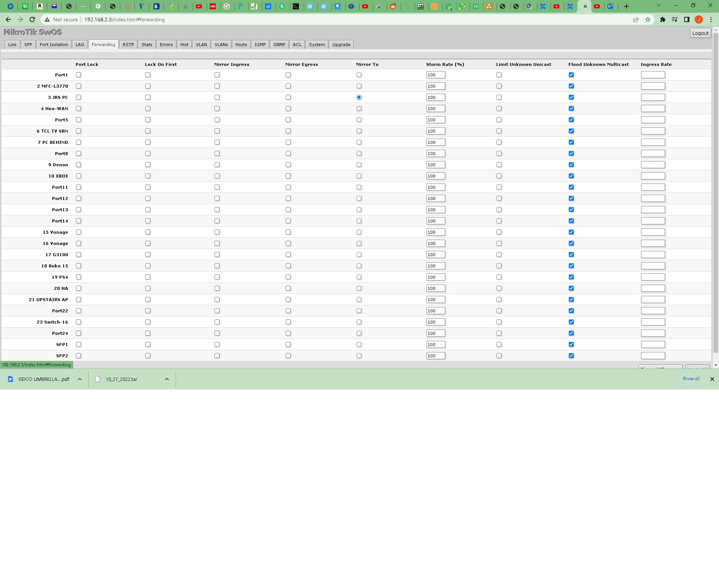Reload the page with the refresh icon

[32, 19]
